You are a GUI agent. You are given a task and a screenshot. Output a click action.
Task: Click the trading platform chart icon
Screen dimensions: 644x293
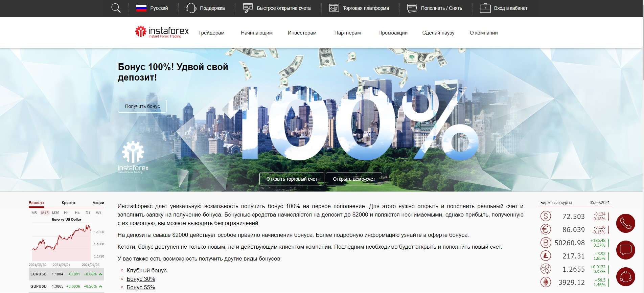[334, 8]
